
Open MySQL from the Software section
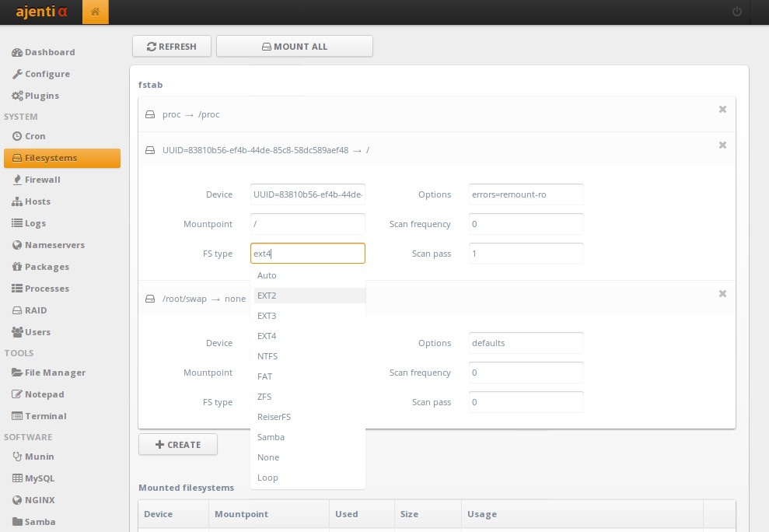(x=40, y=478)
